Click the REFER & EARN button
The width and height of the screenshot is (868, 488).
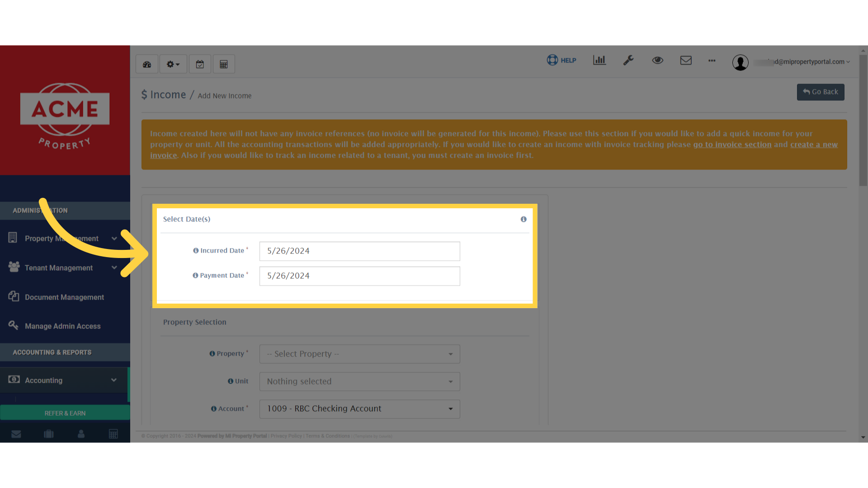pos(65,413)
